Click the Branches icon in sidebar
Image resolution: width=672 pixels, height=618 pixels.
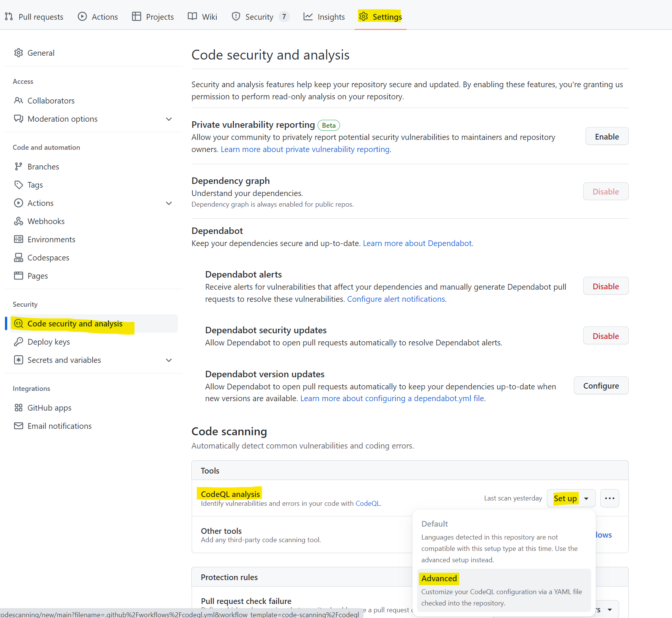19,166
